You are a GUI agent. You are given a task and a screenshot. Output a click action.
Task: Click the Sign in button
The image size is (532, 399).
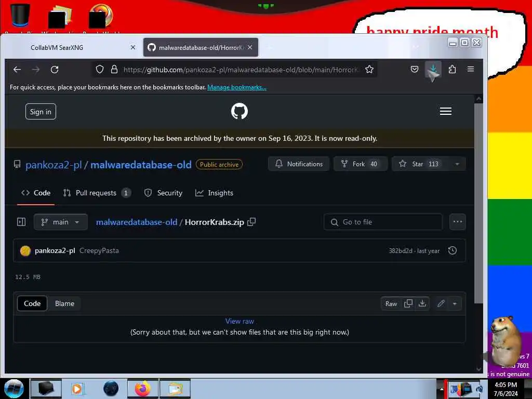coord(41,112)
